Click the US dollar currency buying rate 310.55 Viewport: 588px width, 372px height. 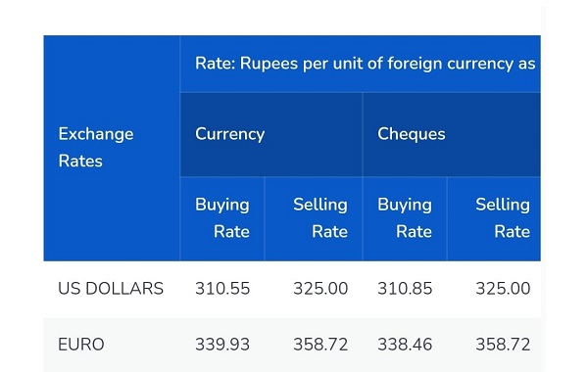(222, 289)
